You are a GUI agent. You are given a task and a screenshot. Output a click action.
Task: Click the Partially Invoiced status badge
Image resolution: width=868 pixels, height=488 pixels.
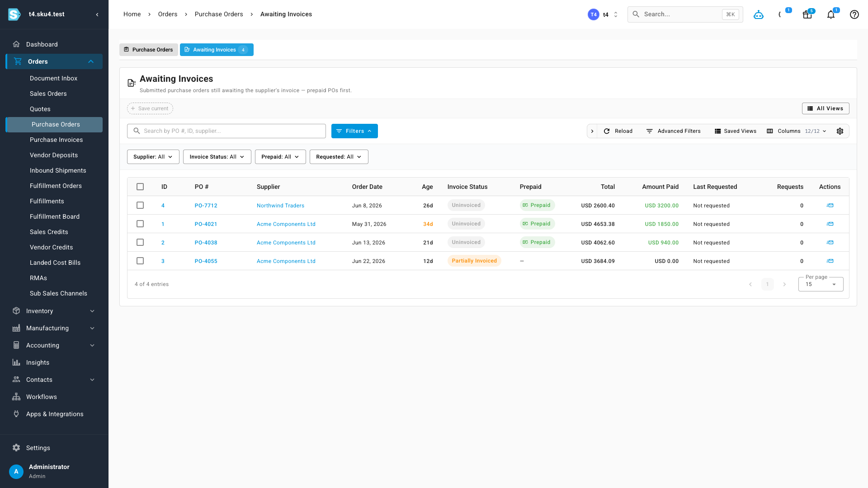[x=474, y=261]
